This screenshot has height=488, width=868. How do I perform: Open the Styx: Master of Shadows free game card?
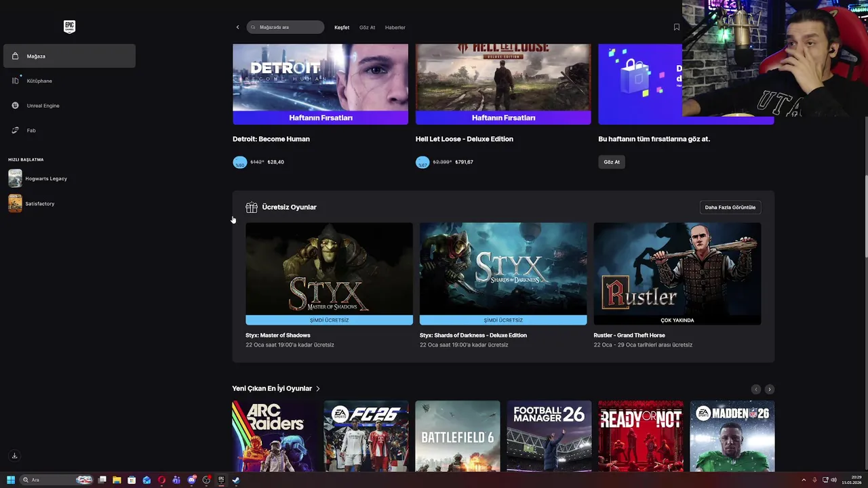tap(329, 274)
